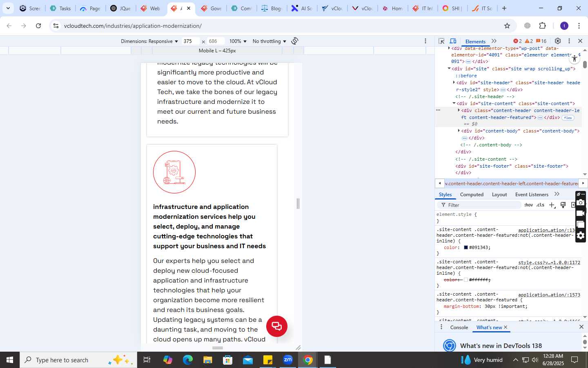
Task: Click the viewport width field showing 375
Action: pos(191,41)
